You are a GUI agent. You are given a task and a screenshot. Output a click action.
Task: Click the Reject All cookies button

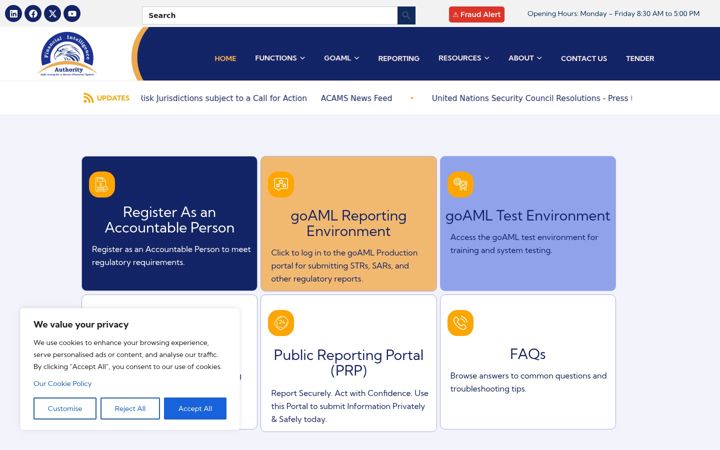point(130,409)
